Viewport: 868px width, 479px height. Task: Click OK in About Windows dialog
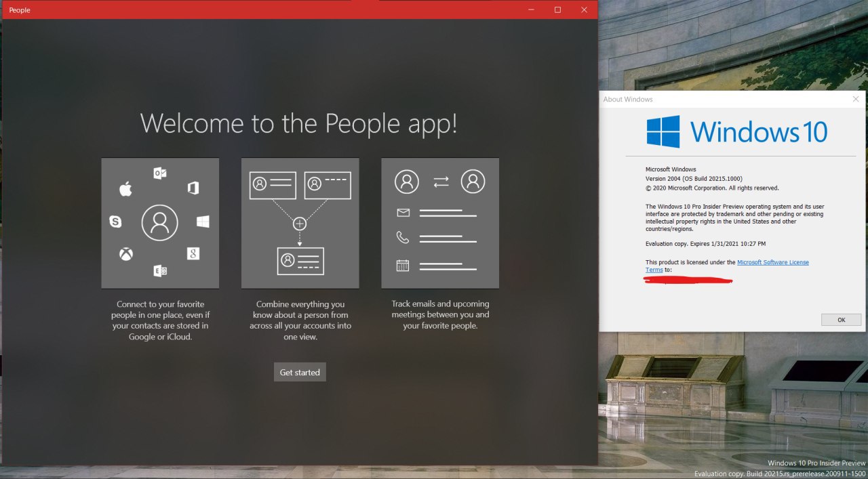841,320
